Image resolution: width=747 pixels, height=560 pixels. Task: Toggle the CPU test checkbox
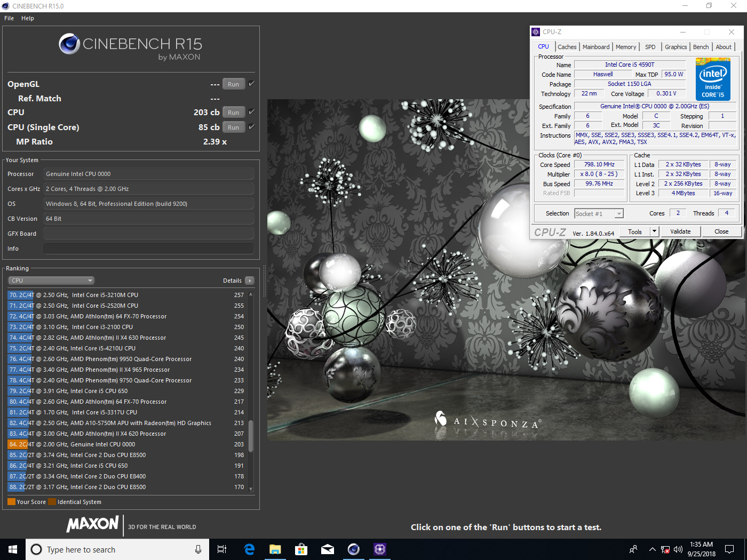(x=251, y=112)
